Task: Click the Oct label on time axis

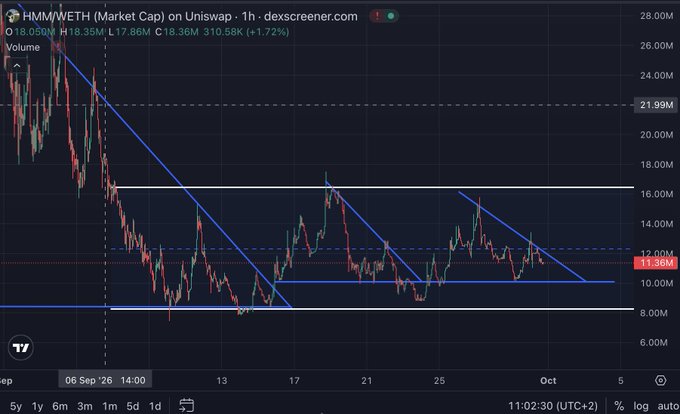Action: tap(548, 381)
